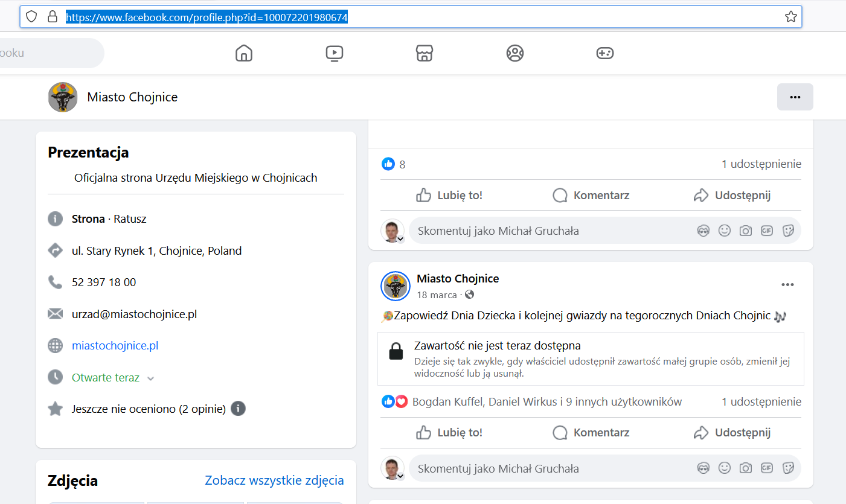The image size is (846, 504).
Task: Click the star rating icon
Action: [55, 409]
